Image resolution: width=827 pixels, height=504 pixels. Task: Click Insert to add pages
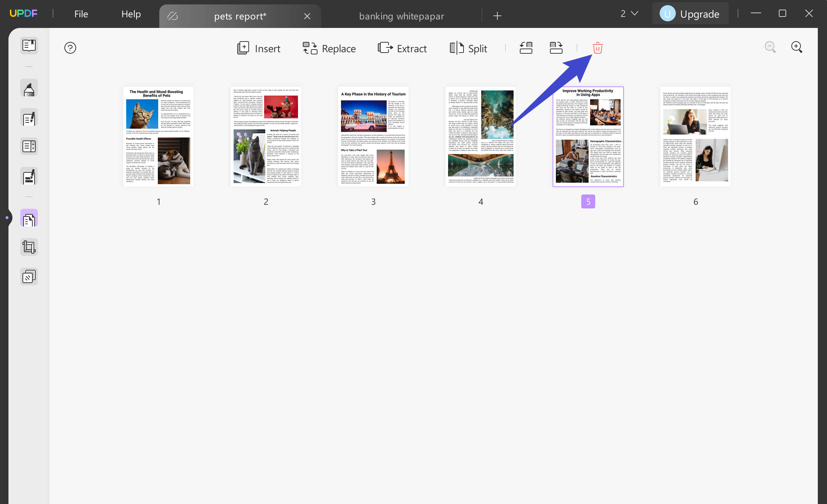click(x=259, y=48)
